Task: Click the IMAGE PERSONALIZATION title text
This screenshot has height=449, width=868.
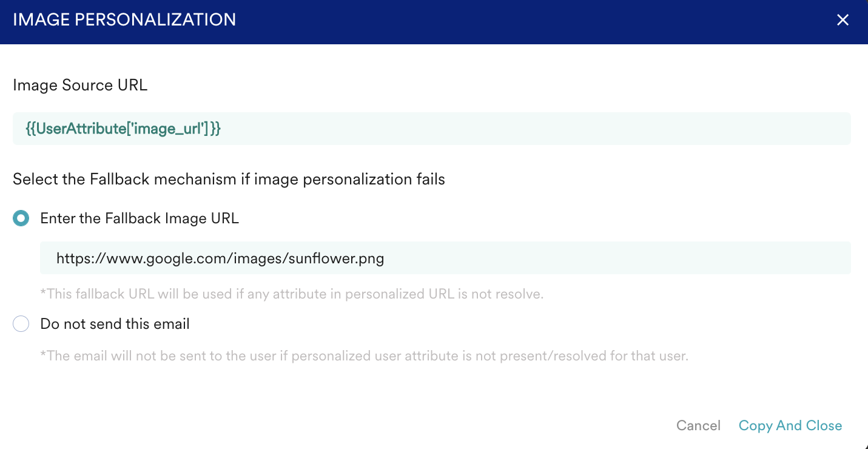Action: [x=124, y=20]
